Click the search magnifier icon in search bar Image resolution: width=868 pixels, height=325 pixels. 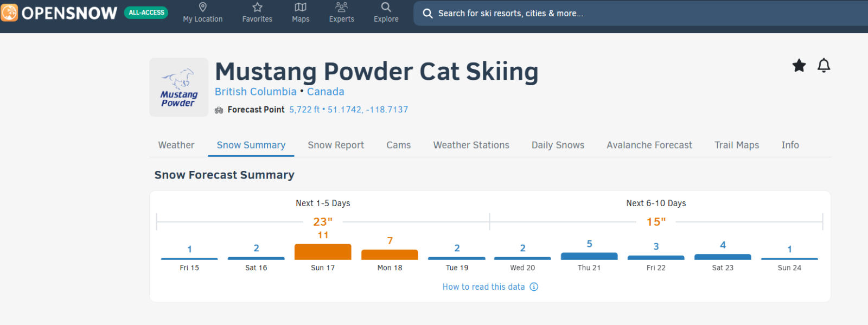tap(427, 14)
